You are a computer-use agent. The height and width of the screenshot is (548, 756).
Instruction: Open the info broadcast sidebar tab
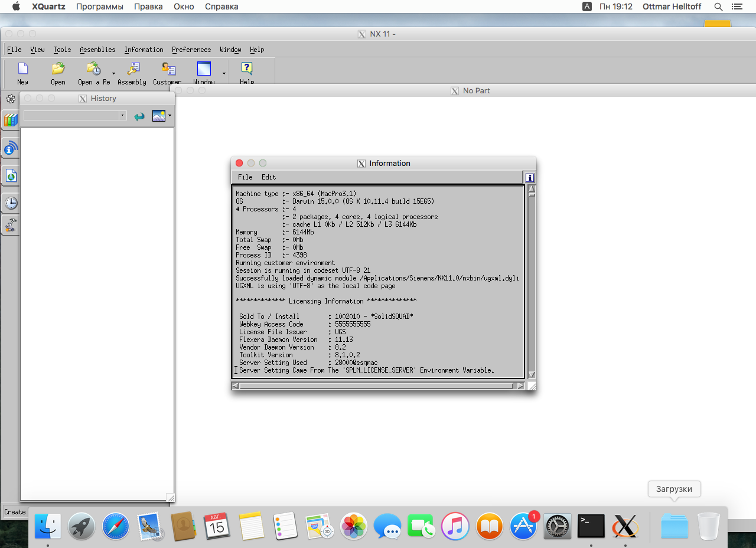[x=10, y=148]
